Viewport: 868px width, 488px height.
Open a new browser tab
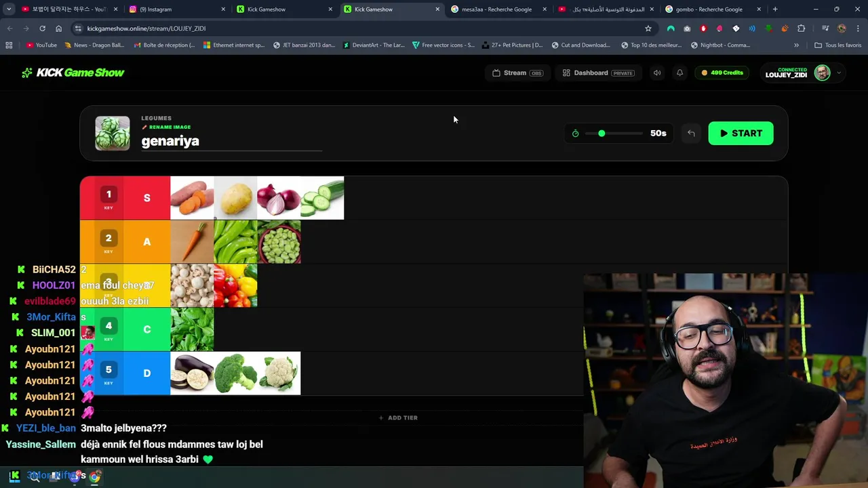775,9
